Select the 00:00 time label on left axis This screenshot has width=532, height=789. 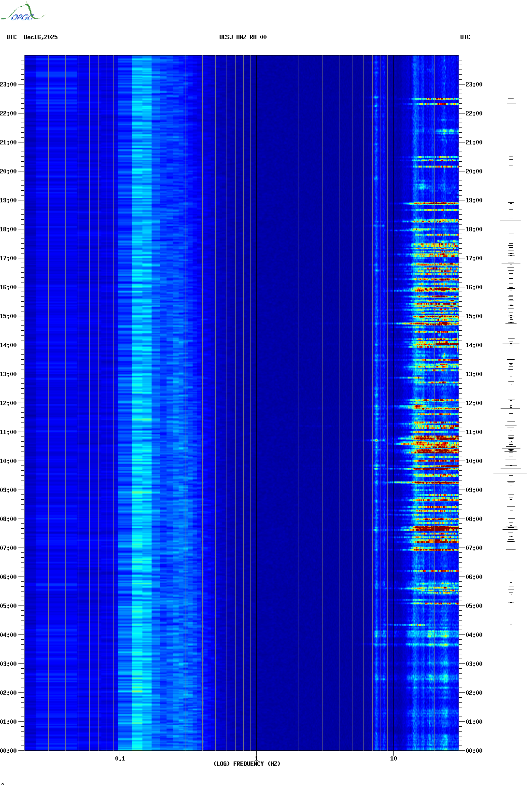(x=8, y=751)
